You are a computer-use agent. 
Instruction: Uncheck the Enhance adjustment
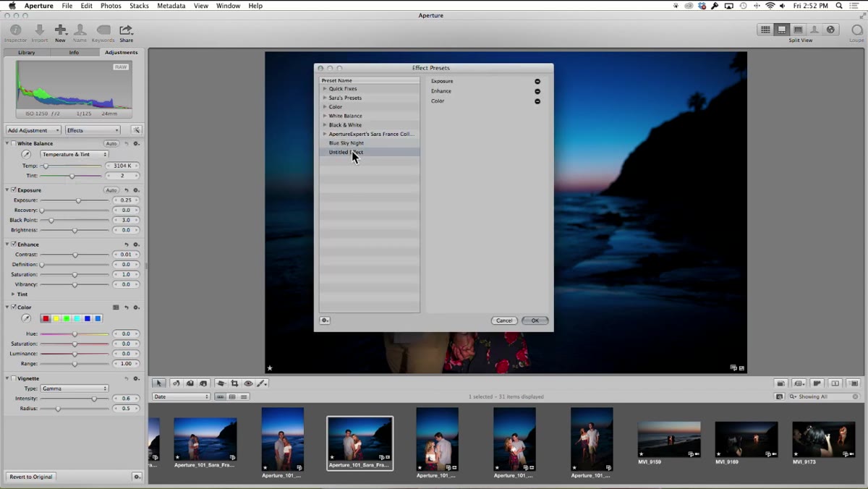click(x=14, y=244)
